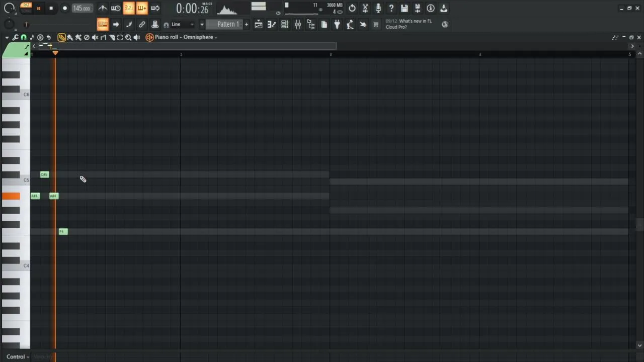This screenshot has width=644, height=362.
Task: Open the Channel rack
Action: coord(285,24)
